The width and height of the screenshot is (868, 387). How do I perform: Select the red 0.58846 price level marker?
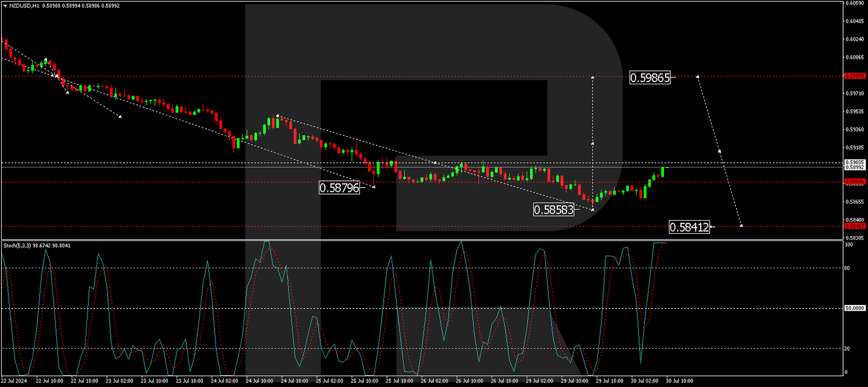tap(854, 181)
